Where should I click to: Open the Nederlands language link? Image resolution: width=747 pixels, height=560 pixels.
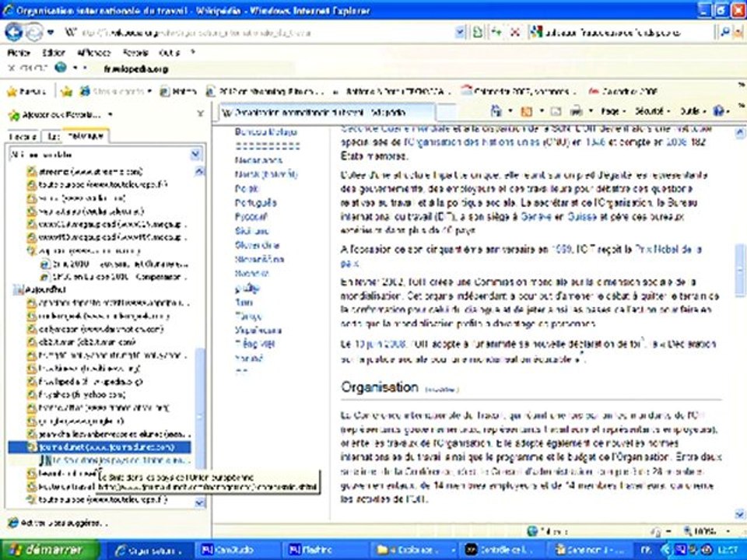click(258, 160)
